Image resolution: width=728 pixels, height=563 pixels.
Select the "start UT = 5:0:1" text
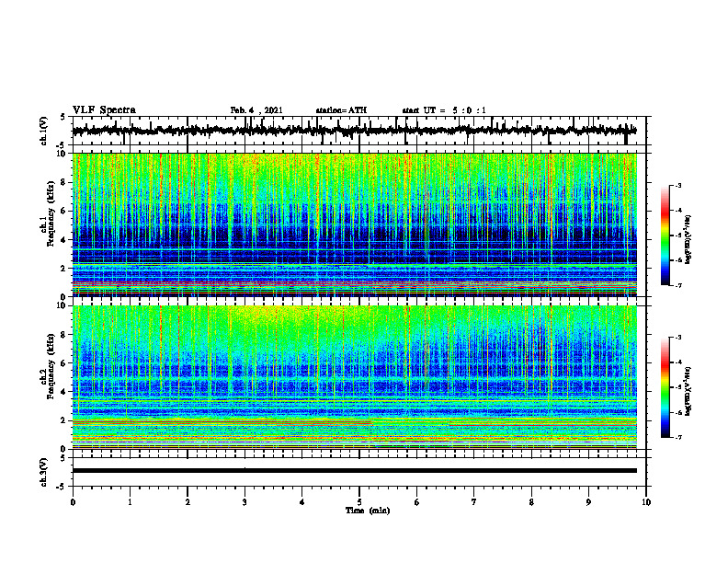coord(444,110)
